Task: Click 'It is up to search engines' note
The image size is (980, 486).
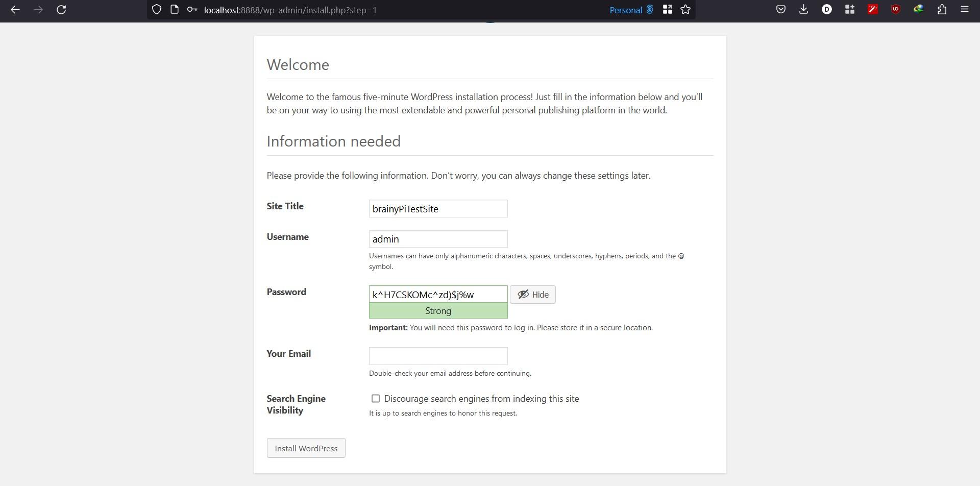Action: tap(443, 414)
